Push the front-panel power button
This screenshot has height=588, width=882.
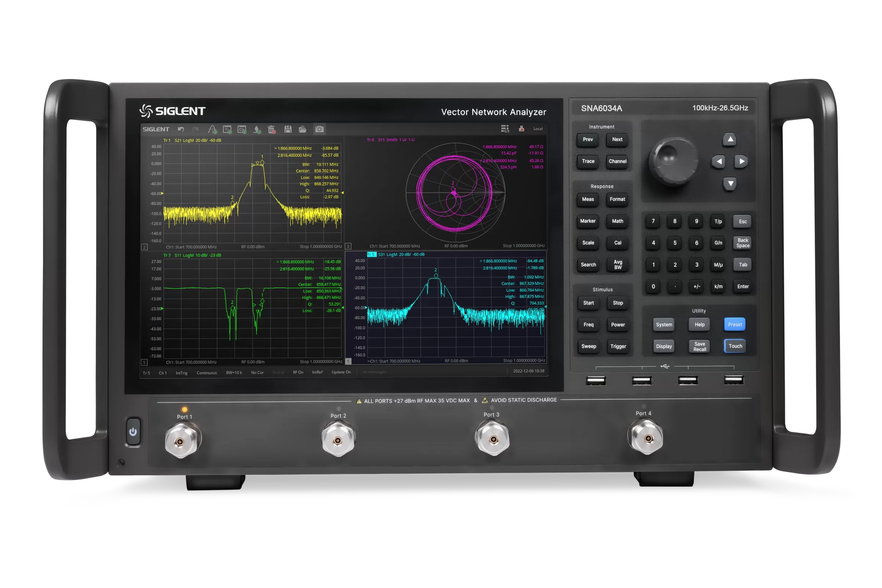133,431
